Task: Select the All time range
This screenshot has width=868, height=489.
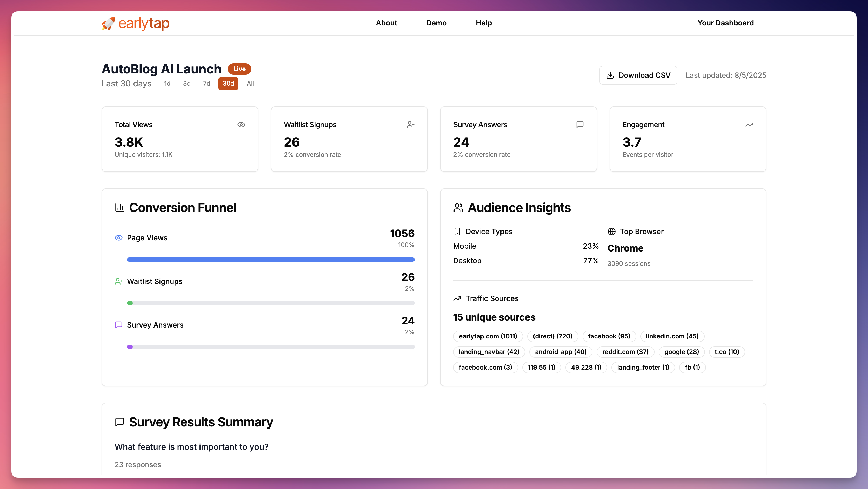Action: coord(250,84)
